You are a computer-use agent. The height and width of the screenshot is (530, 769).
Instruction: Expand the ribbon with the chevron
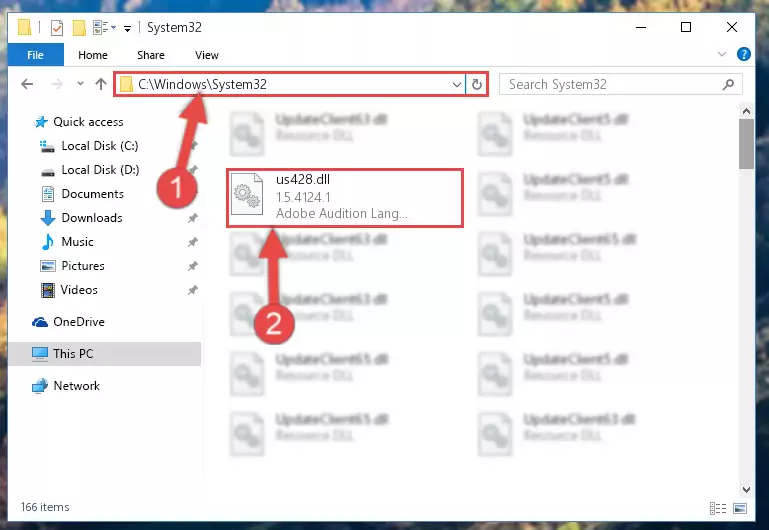(721, 54)
